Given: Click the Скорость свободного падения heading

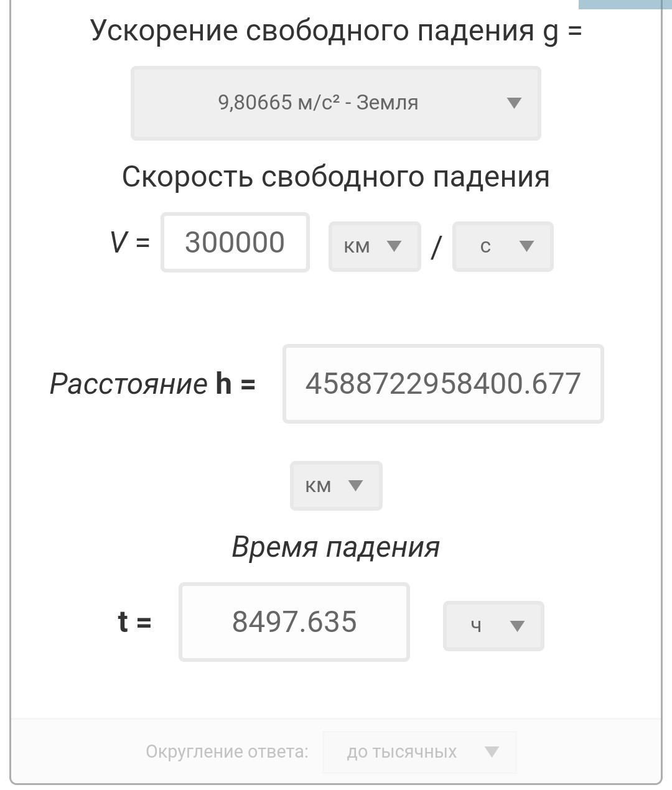Looking at the screenshot, I should [x=336, y=177].
